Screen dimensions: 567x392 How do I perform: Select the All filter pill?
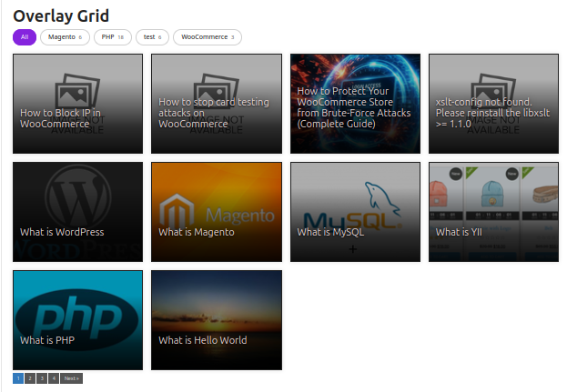coord(25,37)
